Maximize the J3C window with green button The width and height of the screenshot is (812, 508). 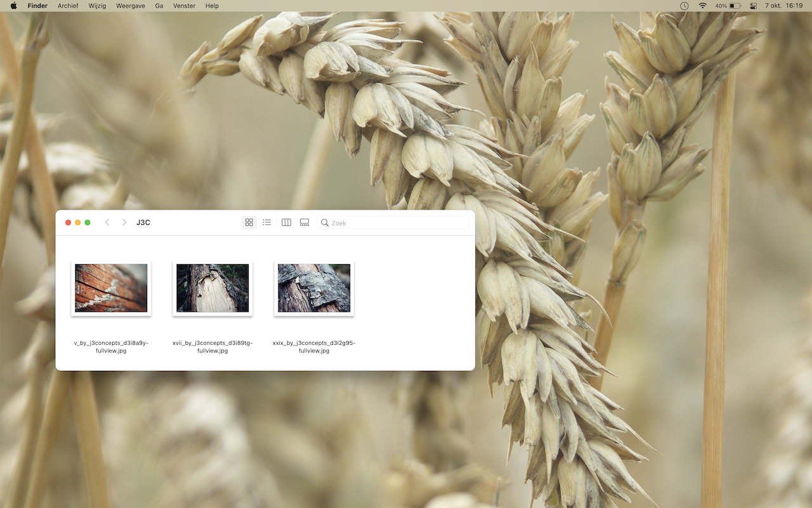[88, 222]
